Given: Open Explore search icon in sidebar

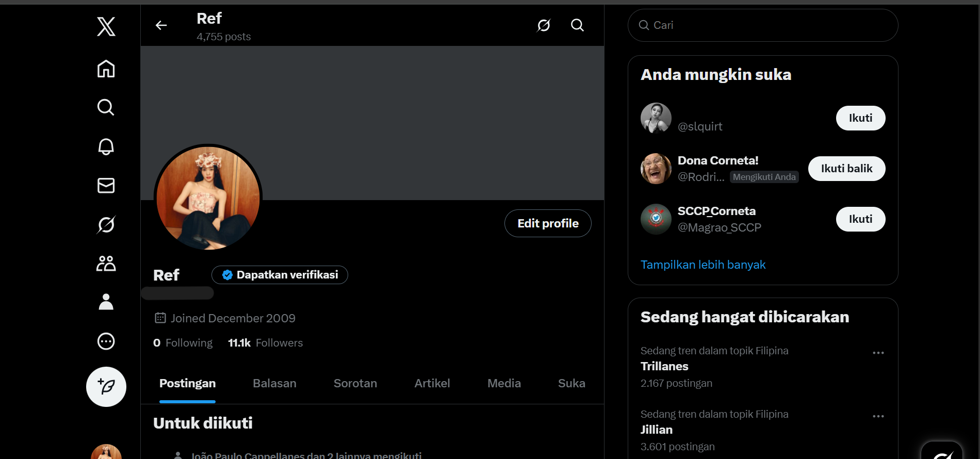Looking at the screenshot, I should 106,107.
